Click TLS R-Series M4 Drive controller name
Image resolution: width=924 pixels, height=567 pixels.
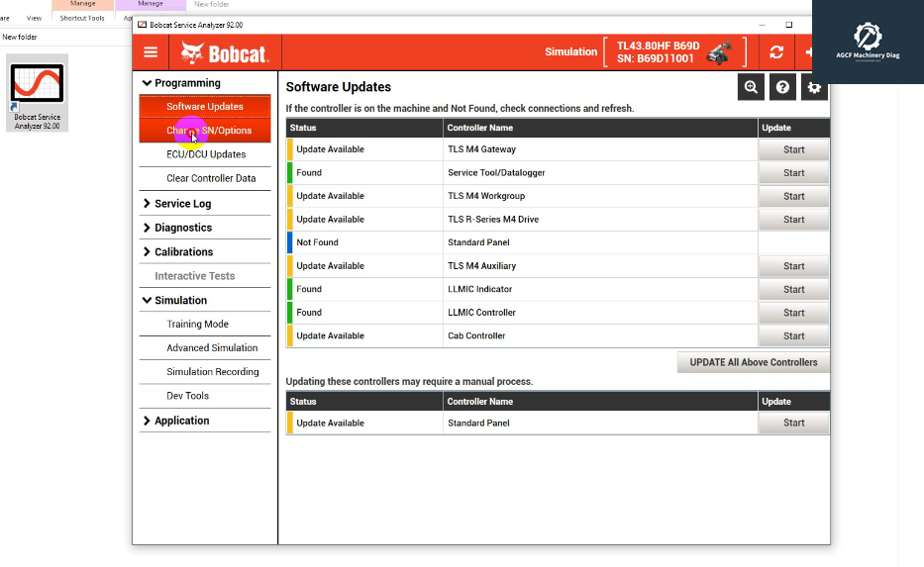coord(493,220)
